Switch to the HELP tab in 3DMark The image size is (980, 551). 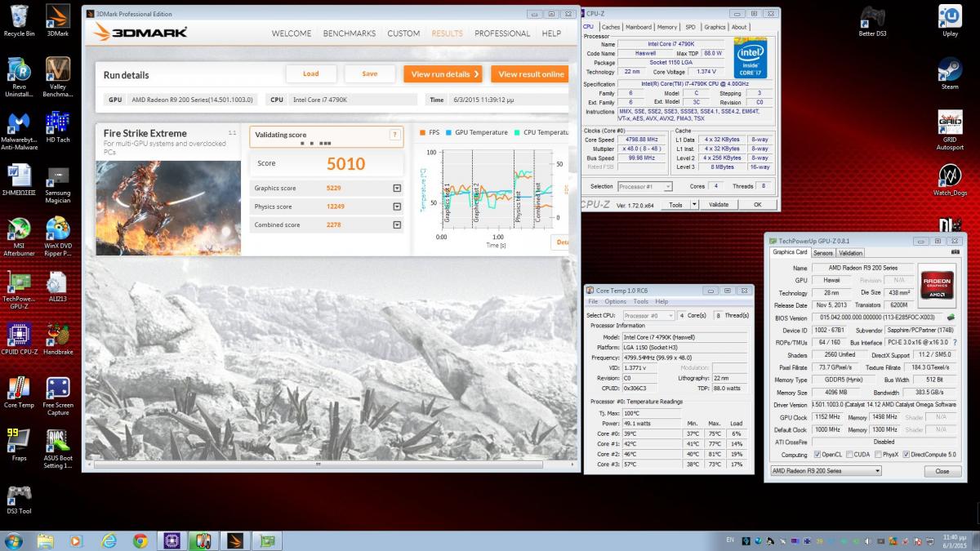point(551,33)
